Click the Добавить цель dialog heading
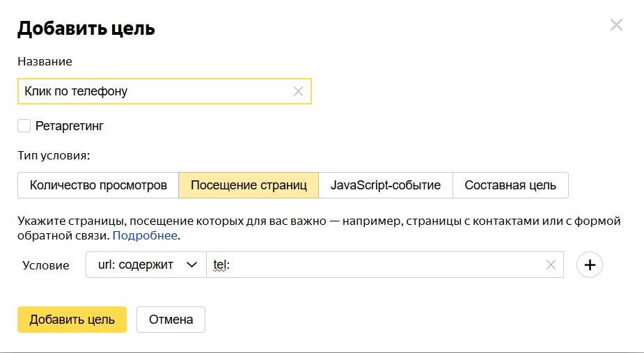Viewport: 644px width, 353px height. (86, 29)
